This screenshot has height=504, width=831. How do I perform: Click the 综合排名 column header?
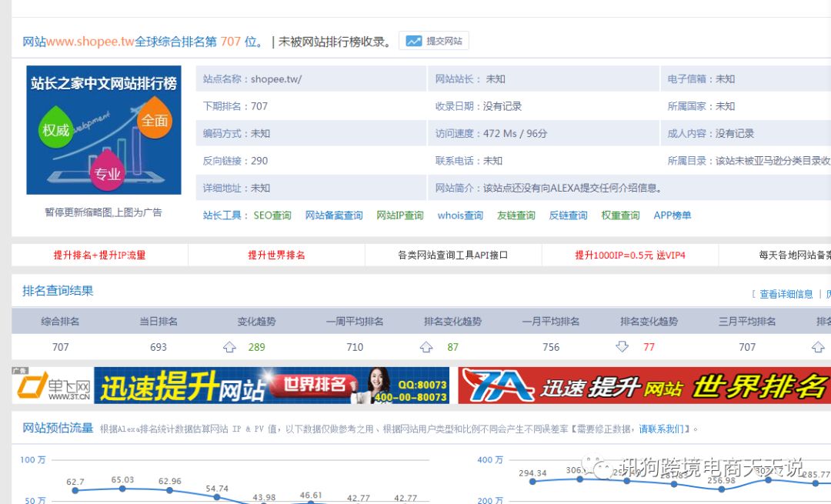tap(61, 321)
